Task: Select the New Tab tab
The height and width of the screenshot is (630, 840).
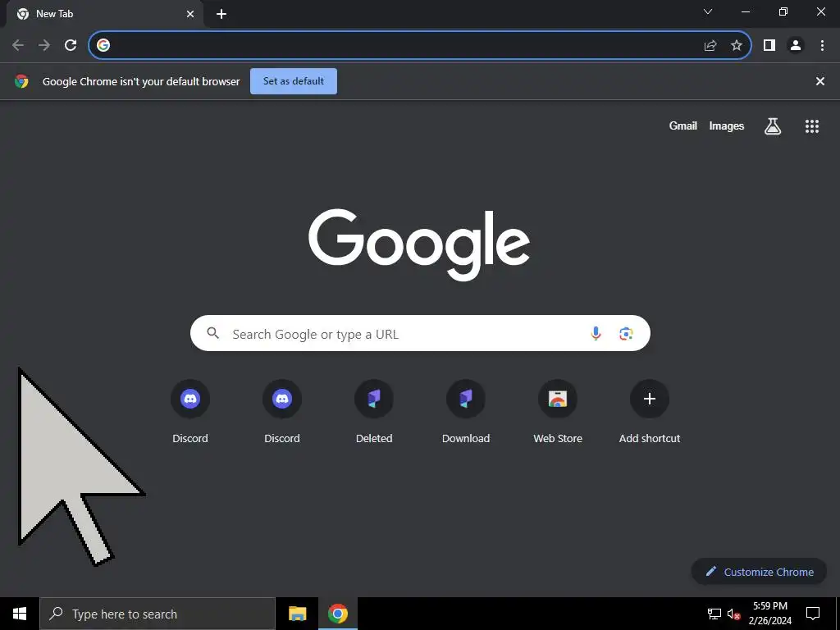Action: (104, 15)
